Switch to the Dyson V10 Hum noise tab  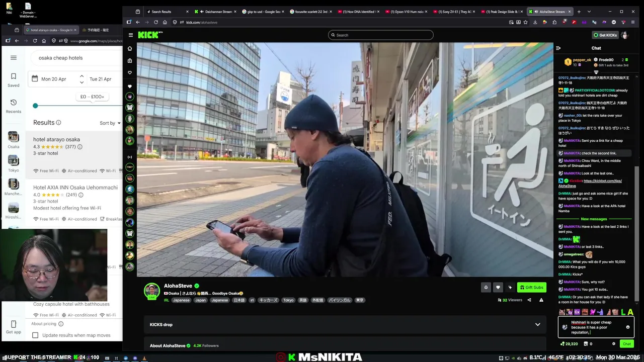point(407,12)
